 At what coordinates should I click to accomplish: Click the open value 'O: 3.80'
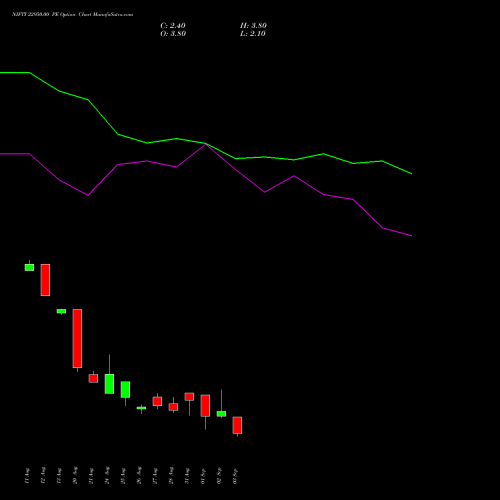click(x=173, y=34)
